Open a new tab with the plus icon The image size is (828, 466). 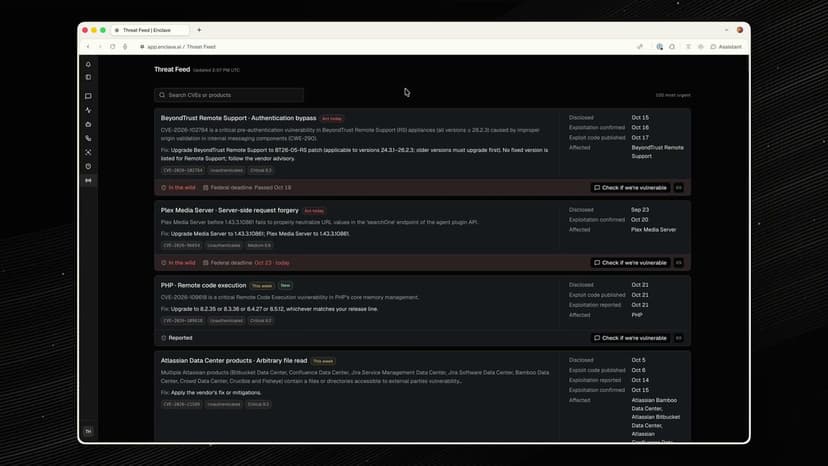(199, 30)
